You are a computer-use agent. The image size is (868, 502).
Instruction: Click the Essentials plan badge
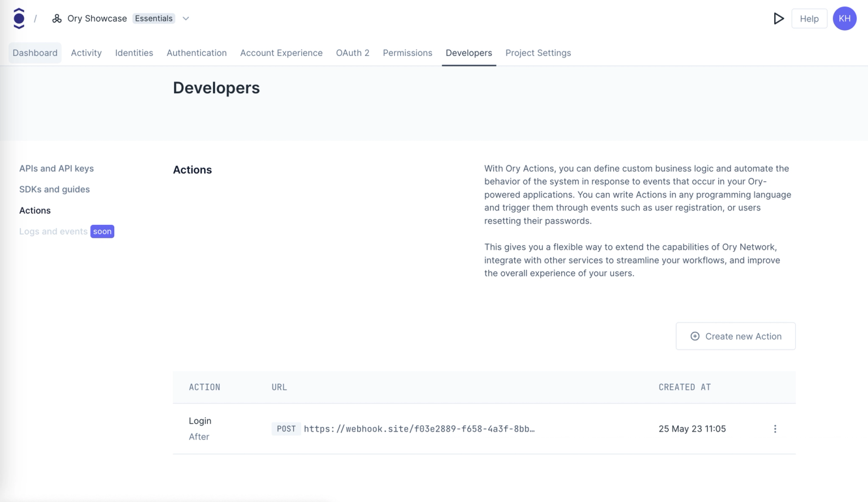point(154,19)
